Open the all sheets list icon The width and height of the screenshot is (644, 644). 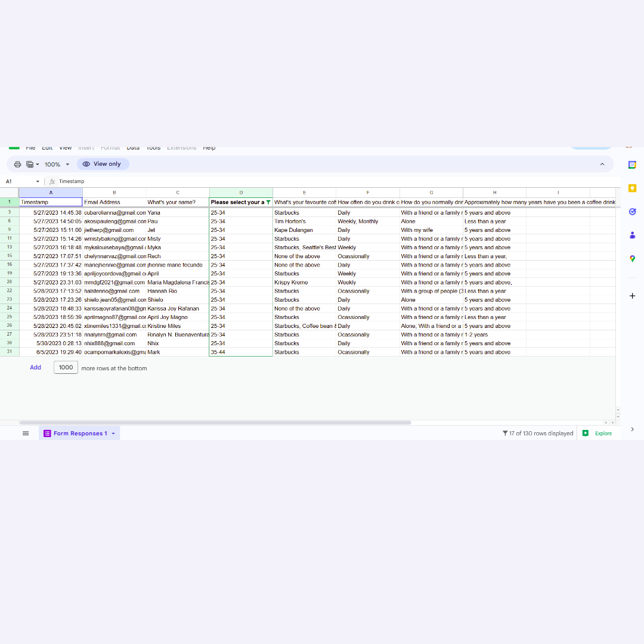coord(26,434)
